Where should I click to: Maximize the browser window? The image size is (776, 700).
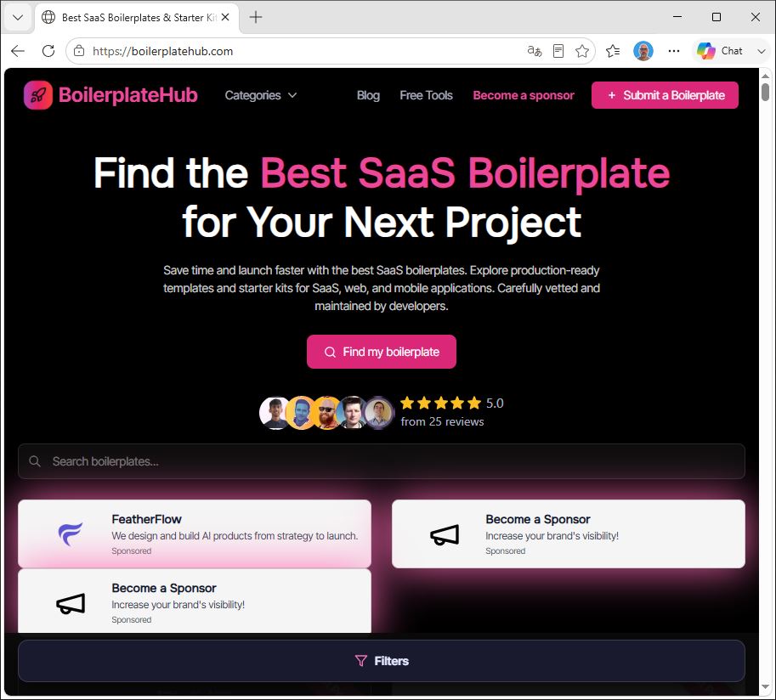[x=717, y=17]
